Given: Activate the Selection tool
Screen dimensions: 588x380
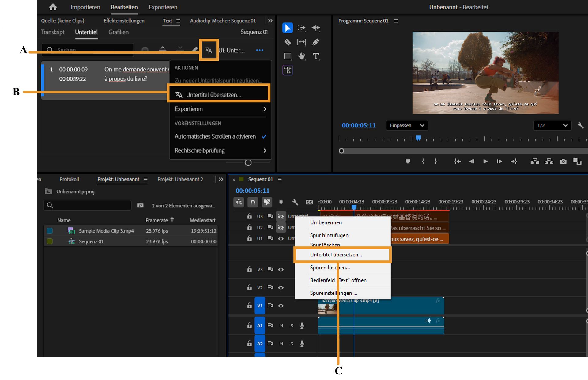Looking at the screenshot, I should click(287, 28).
